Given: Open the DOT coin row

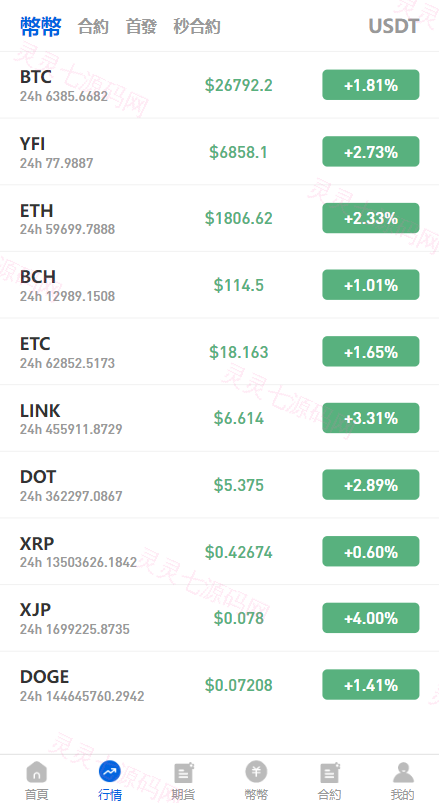Looking at the screenshot, I should point(219,484).
